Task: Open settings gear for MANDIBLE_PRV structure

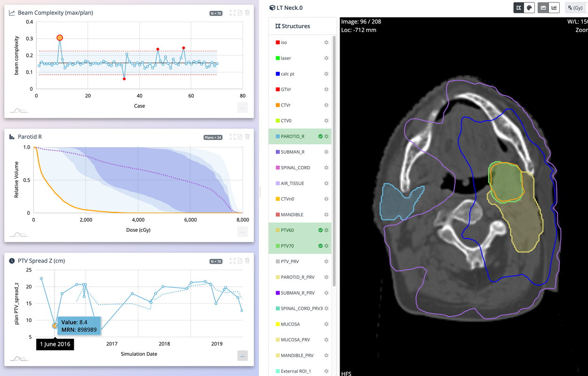Action: tap(326, 355)
